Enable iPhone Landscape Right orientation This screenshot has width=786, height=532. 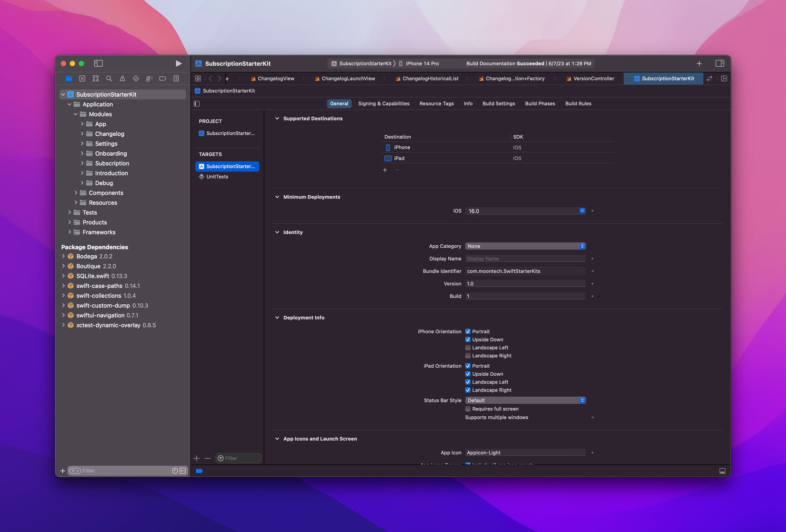click(468, 356)
